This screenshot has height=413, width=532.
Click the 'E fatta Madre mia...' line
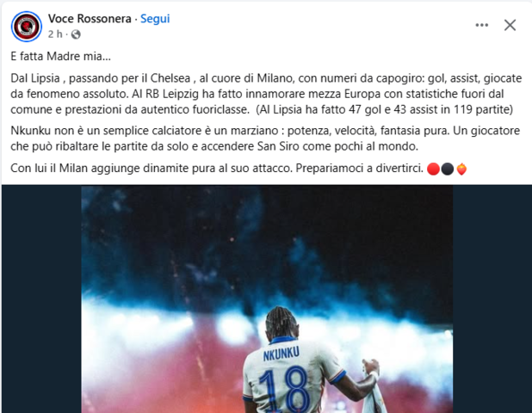(61, 56)
